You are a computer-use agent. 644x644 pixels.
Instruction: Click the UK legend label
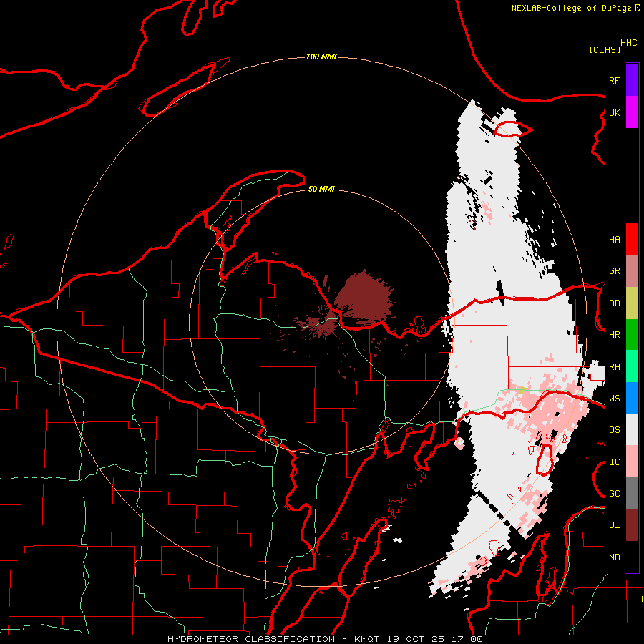(614, 112)
